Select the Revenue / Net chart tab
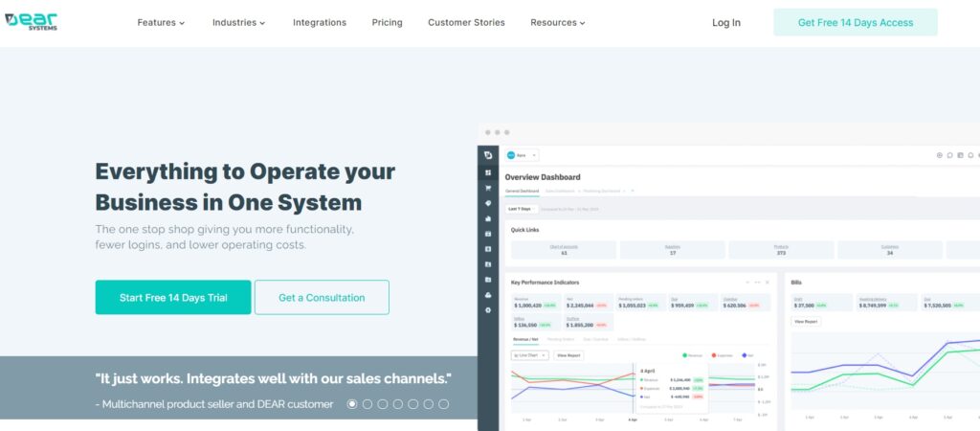Screen dimensions: 980x431 [x=525, y=339]
